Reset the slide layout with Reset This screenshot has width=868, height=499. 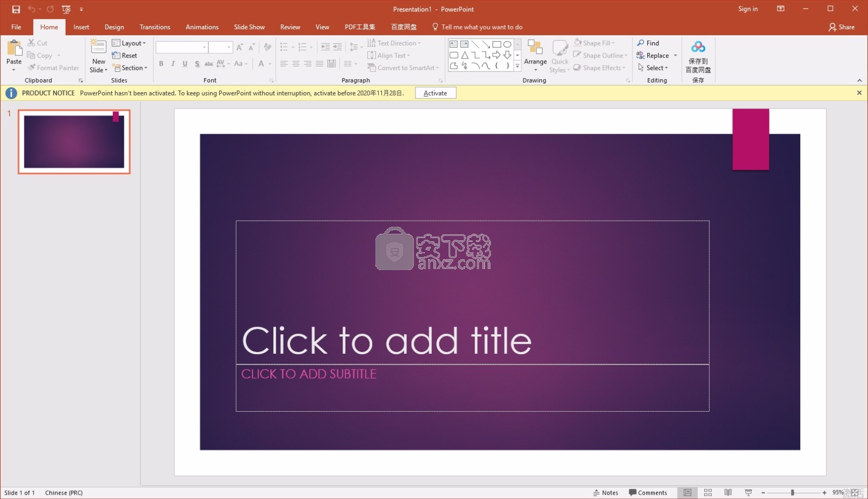(x=124, y=55)
